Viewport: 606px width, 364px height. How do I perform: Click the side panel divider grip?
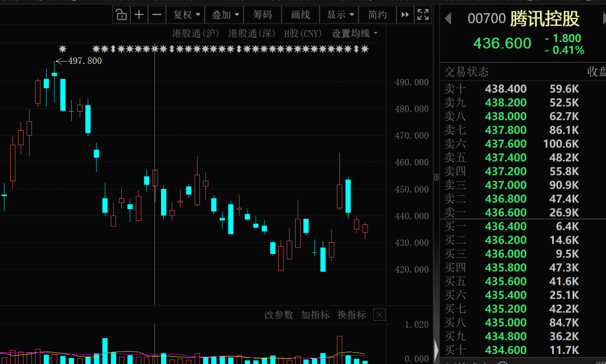pos(437,177)
